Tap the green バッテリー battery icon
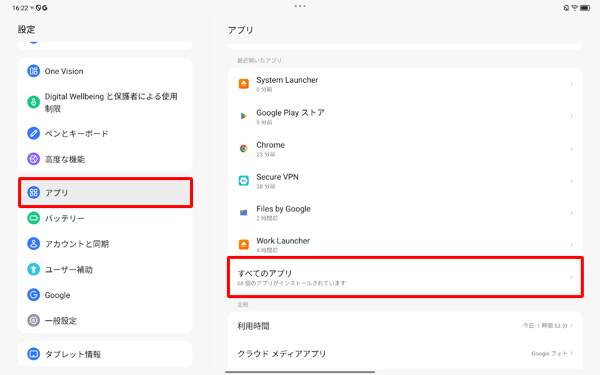 pos(33,218)
